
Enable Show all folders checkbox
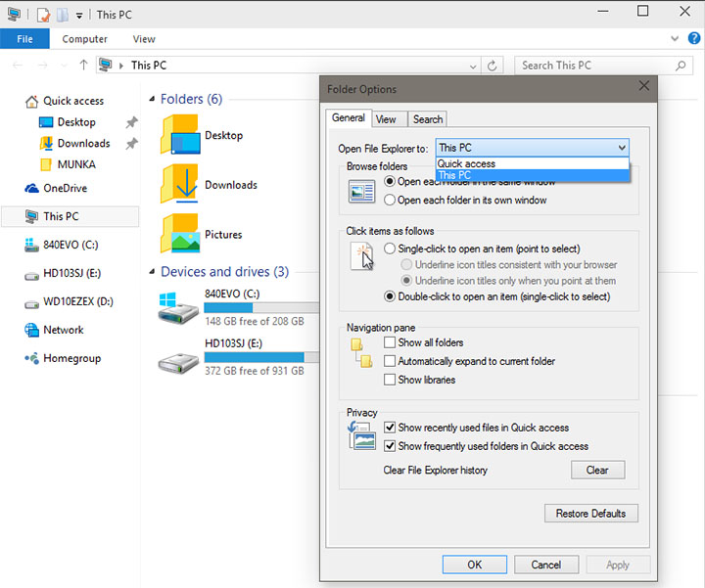(x=390, y=342)
